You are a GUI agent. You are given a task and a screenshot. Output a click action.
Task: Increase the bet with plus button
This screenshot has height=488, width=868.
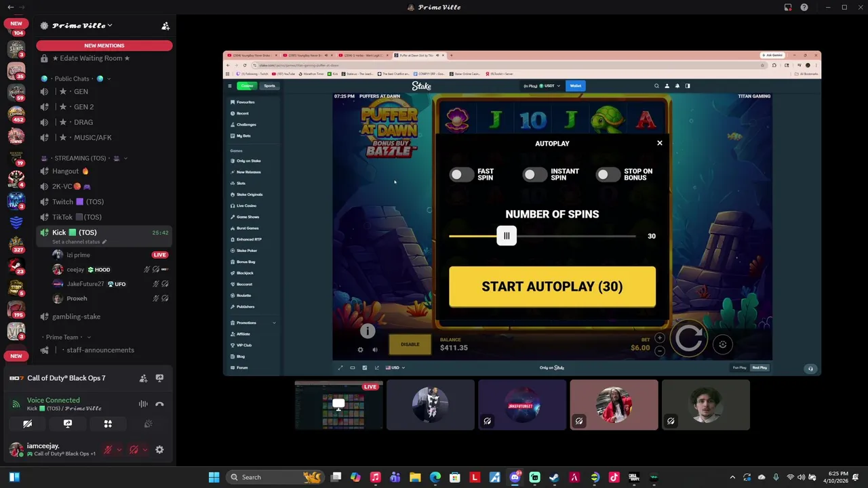659,338
